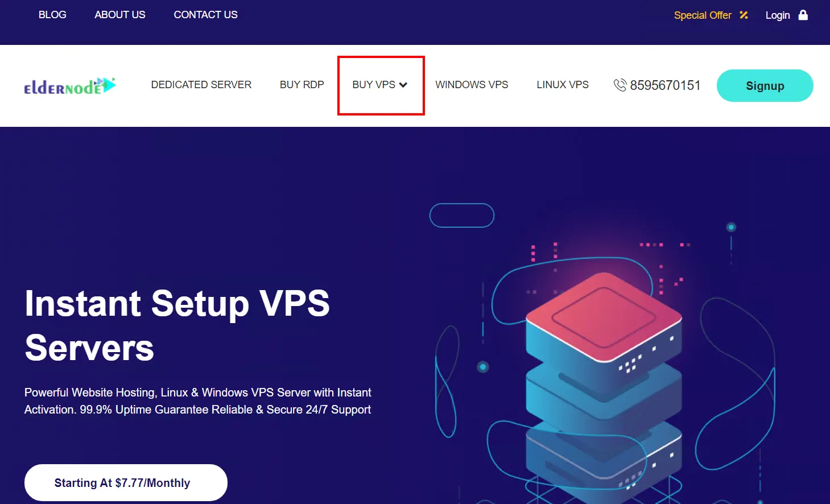Click the Login link
The height and width of the screenshot is (504, 830).
778,15
